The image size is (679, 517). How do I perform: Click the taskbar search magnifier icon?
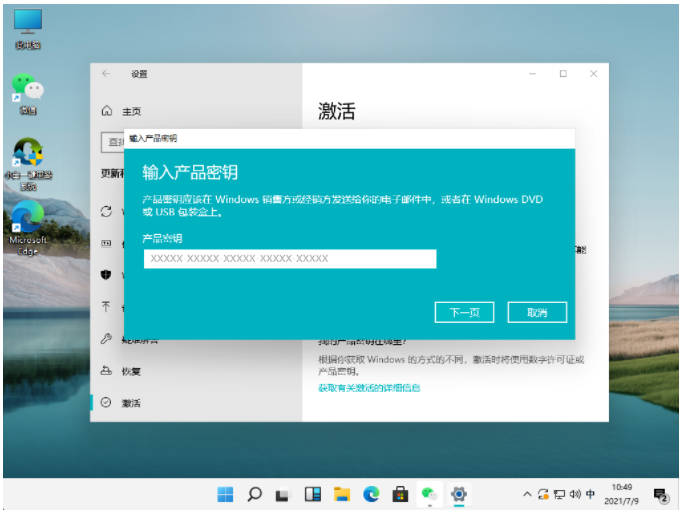(x=255, y=494)
